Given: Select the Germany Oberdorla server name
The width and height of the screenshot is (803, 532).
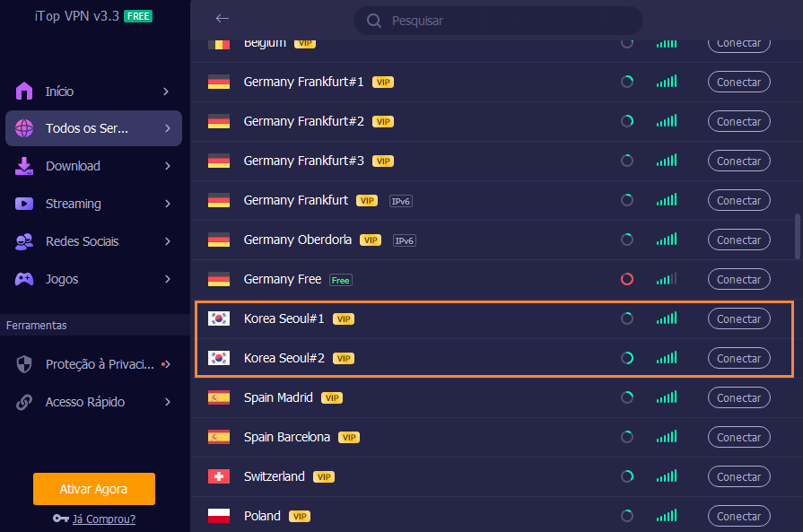Looking at the screenshot, I should [298, 240].
